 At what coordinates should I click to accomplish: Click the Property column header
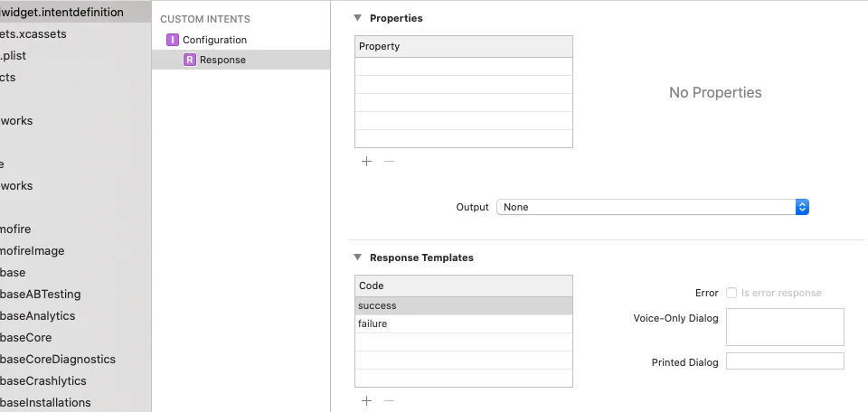(x=463, y=46)
